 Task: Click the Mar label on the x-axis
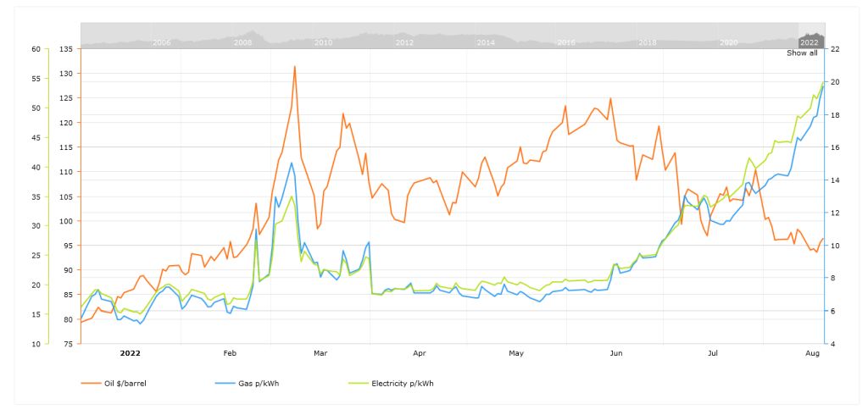[320, 353]
